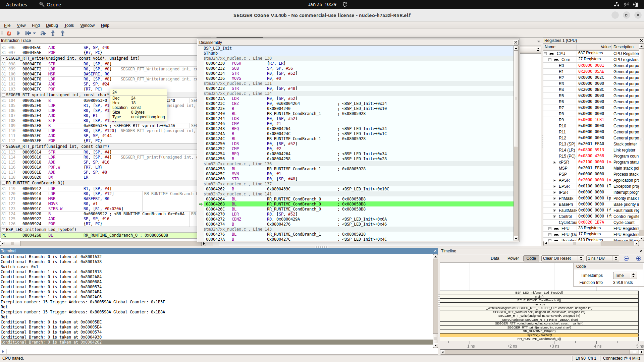This screenshot has width=644, height=362.
Task: Collapse BSP_LED_Init trace group
Action: [3, 230]
